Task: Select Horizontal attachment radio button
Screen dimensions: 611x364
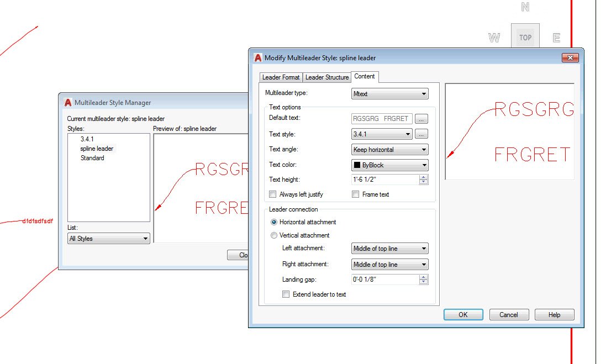Action: point(274,222)
